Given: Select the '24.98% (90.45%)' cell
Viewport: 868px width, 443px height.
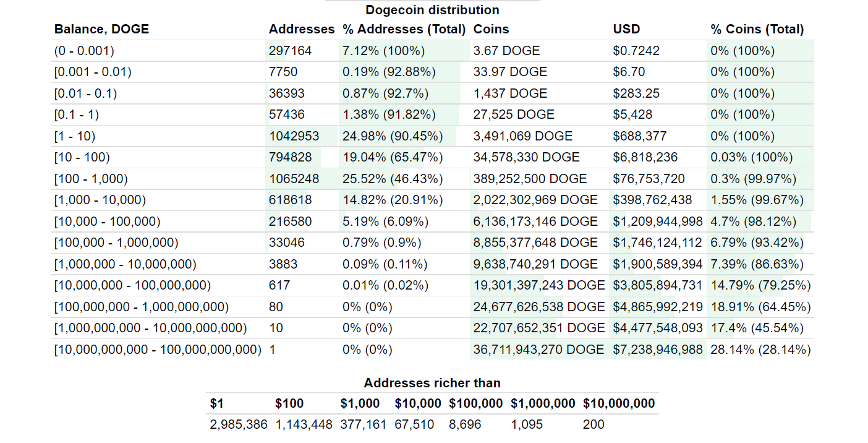Looking at the screenshot, I should pyautogui.click(x=393, y=136).
